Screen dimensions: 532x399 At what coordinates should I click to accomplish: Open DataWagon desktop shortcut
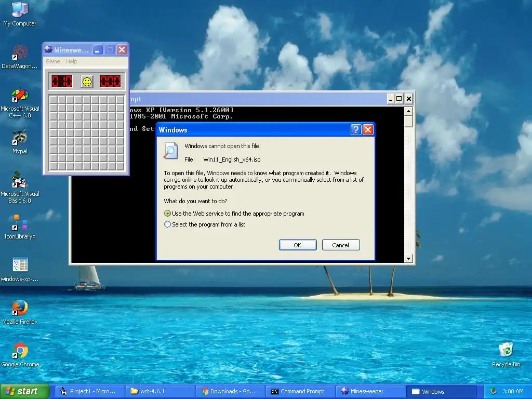tap(20, 57)
